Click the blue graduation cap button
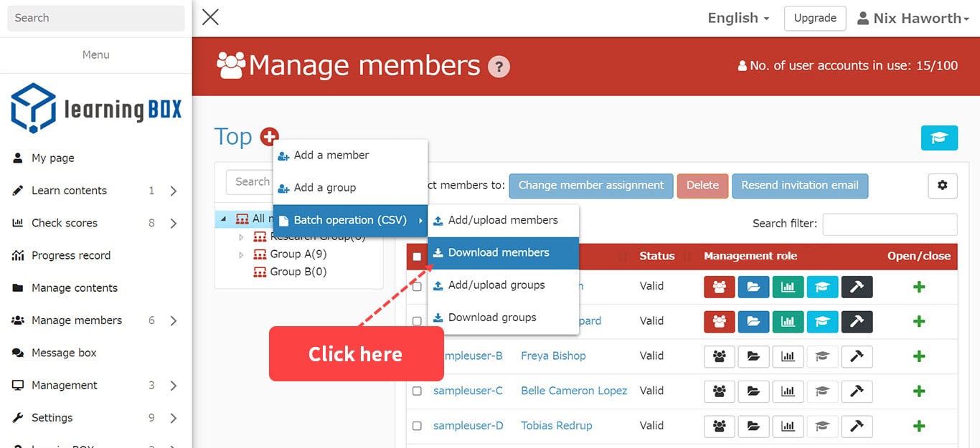The width and height of the screenshot is (980, 448). pos(939,138)
